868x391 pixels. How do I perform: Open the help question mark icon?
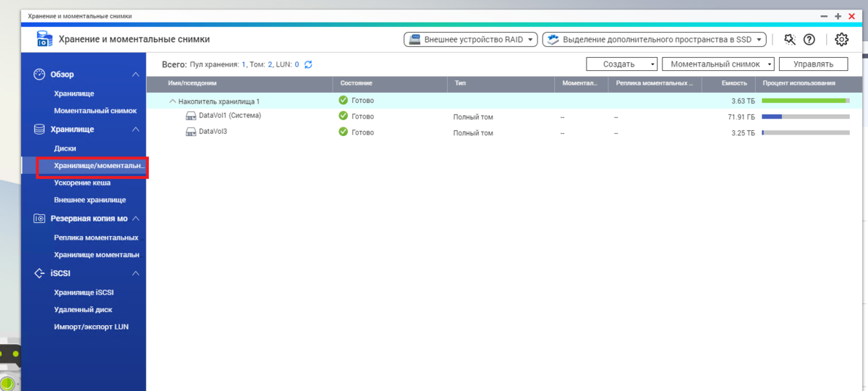pyautogui.click(x=809, y=39)
